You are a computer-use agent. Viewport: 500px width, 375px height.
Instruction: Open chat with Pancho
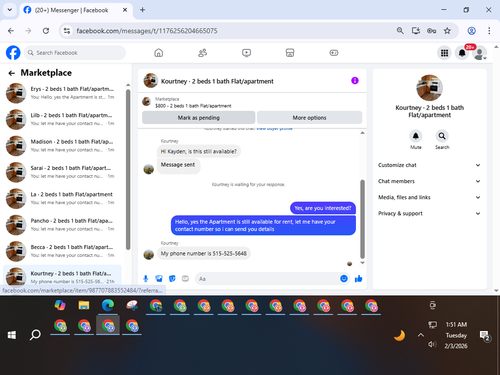[62, 225]
